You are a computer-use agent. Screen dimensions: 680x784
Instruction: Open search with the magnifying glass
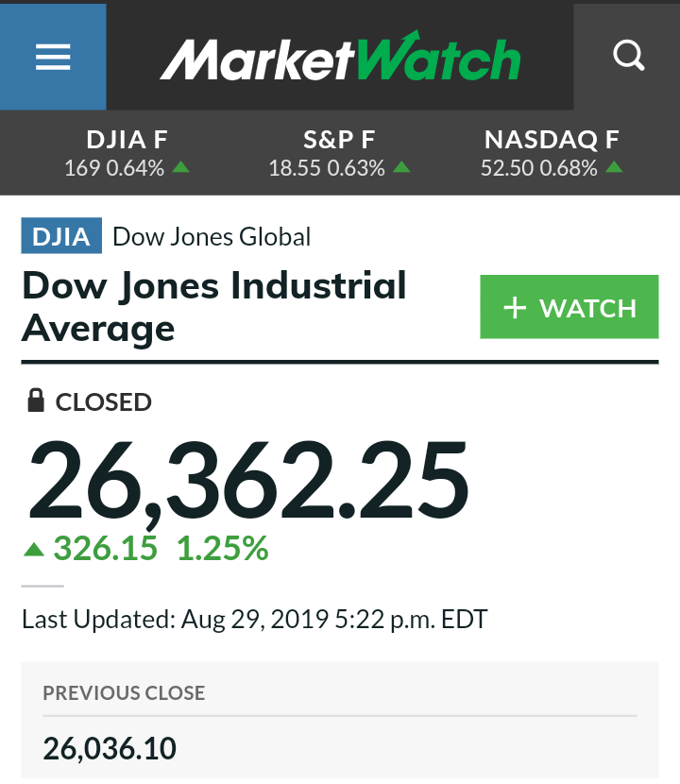point(627,57)
